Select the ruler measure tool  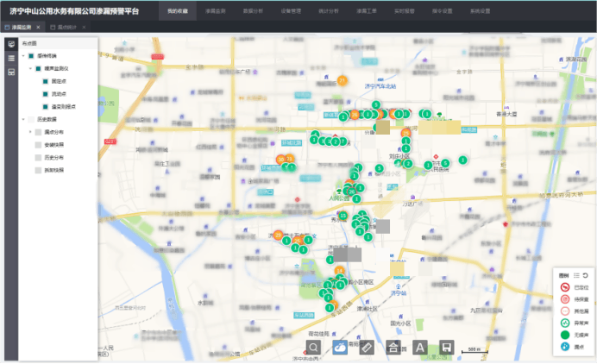pyautogui.click(x=367, y=347)
